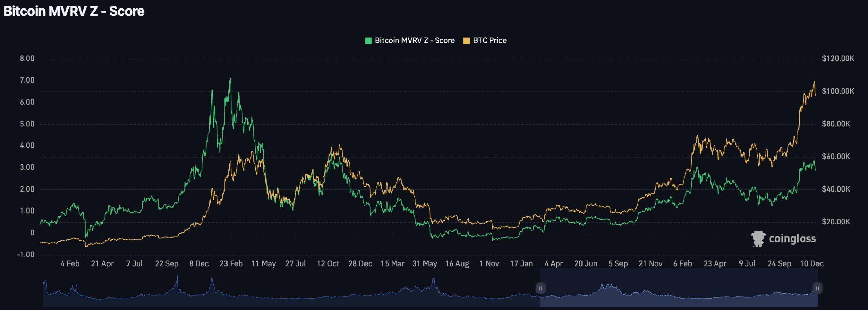Image resolution: width=868 pixels, height=310 pixels.
Task: Click the 10 Dec date label
Action: click(812, 264)
